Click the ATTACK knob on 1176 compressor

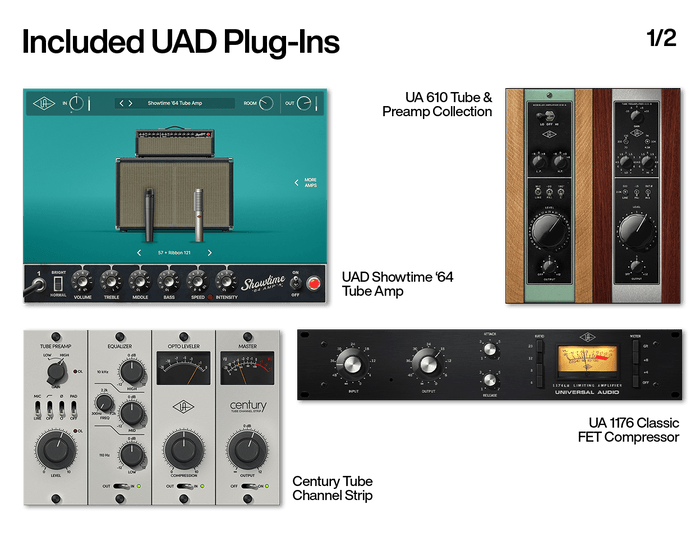tap(490, 349)
